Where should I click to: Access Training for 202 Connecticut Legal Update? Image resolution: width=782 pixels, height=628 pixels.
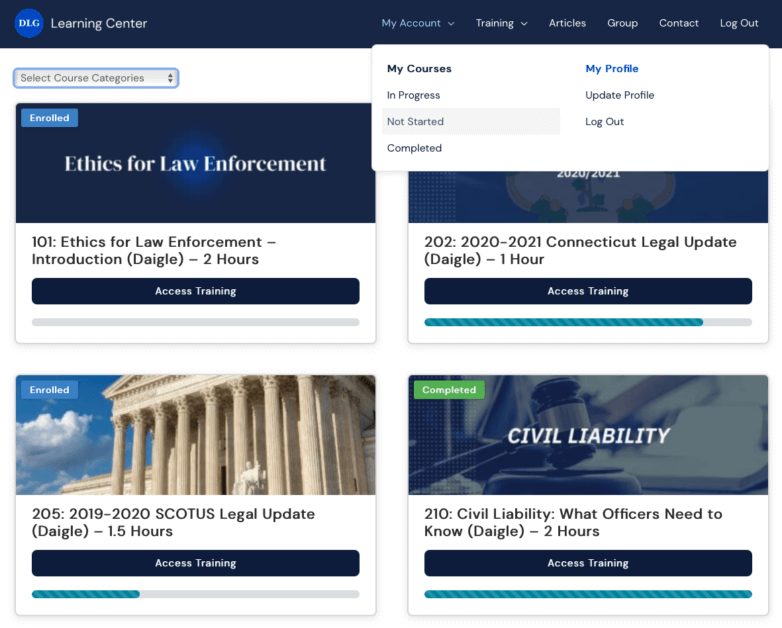587,291
